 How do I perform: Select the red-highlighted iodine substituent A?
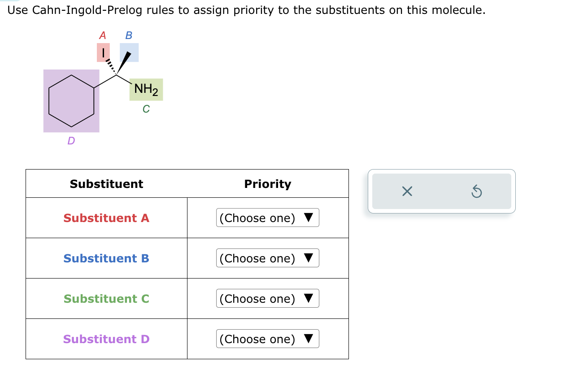click(x=104, y=52)
